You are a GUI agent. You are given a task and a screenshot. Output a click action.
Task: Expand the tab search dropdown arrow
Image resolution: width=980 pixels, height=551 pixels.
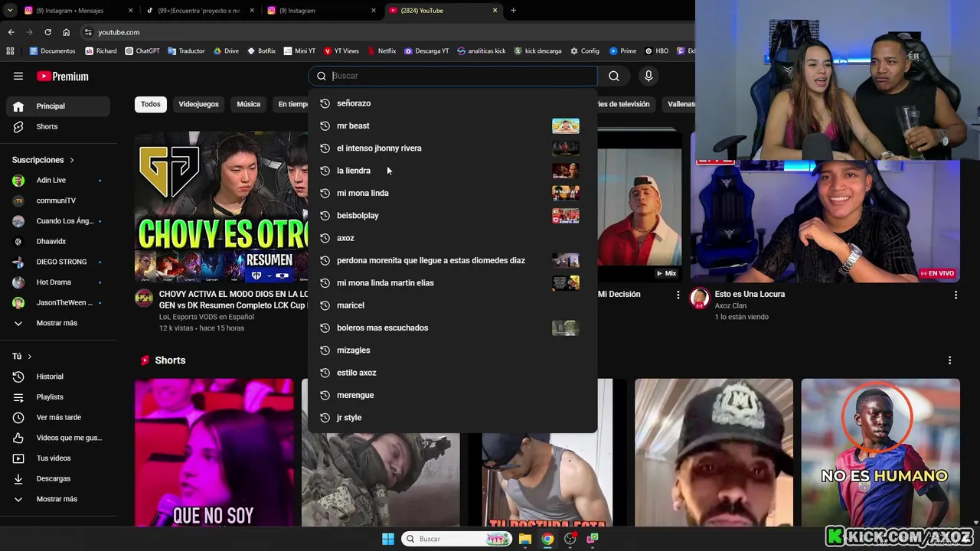[x=10, y=11]
